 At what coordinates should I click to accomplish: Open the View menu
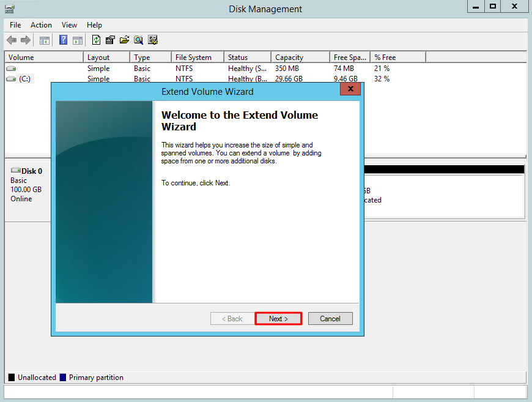click(69, 25)
